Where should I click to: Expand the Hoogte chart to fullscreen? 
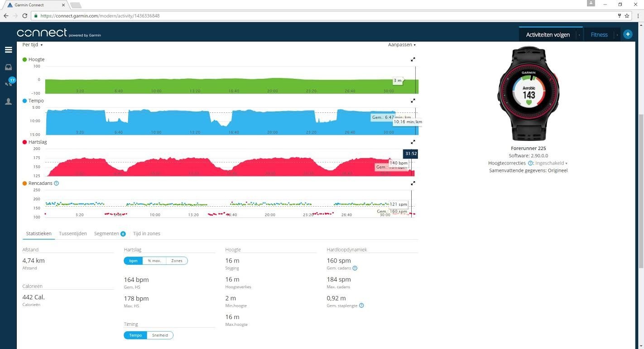413,59
